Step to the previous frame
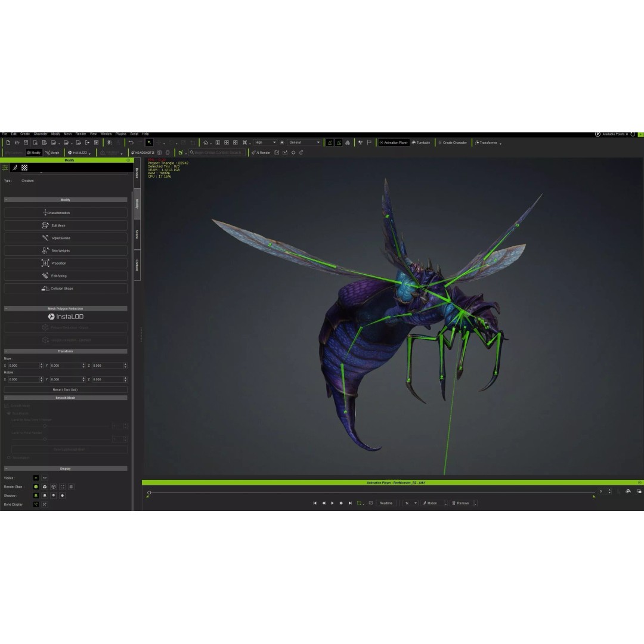Screen dimensions: 644x644 (324, 503)
